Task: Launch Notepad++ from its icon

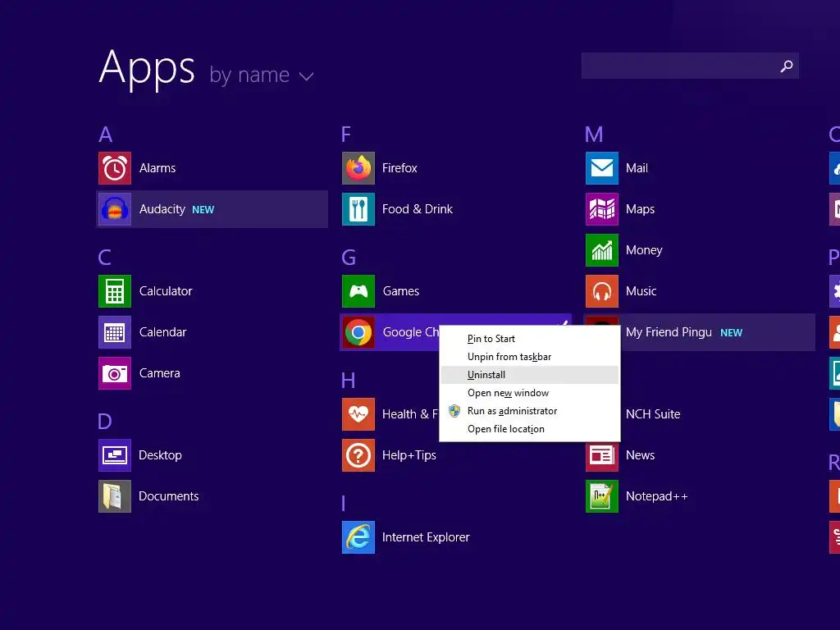Action: tap(602, 496)
